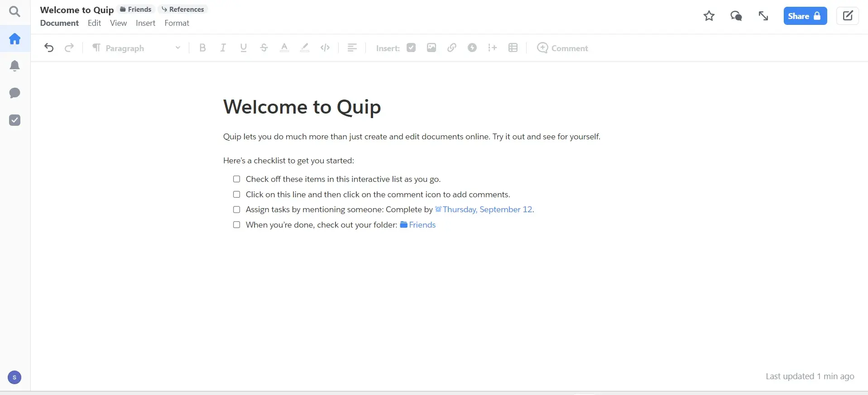Image resolution: width=868 pixels, height=395 pixels.
Task: Open the search icon in sidebar
Action: 14,11
